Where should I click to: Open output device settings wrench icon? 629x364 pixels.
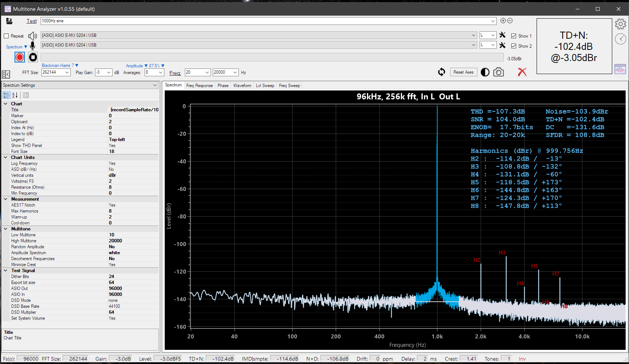click(x=503, y=35)
